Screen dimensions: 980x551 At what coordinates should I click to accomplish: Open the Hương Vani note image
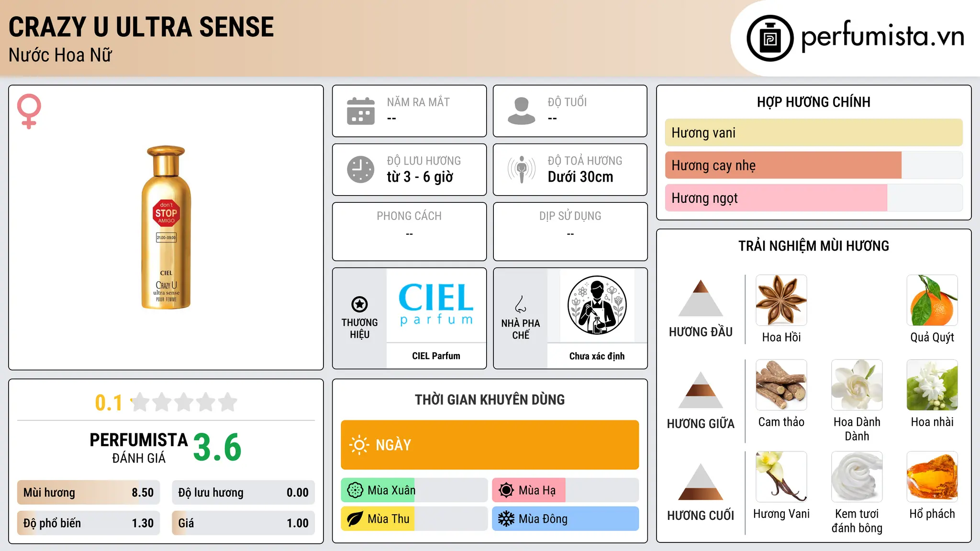point(781,477)
